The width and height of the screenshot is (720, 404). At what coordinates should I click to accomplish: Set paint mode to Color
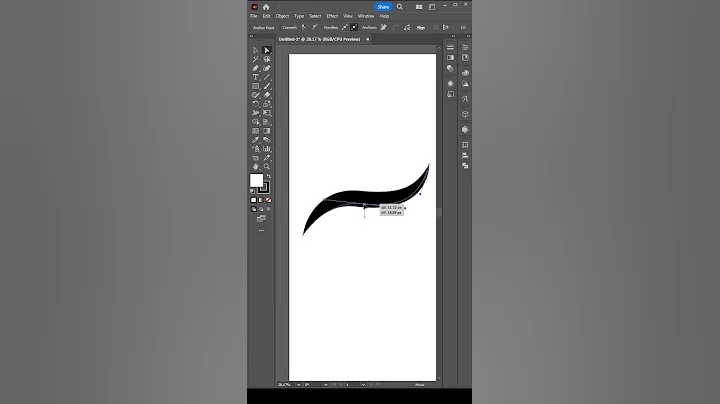click(x=253, y=200)
